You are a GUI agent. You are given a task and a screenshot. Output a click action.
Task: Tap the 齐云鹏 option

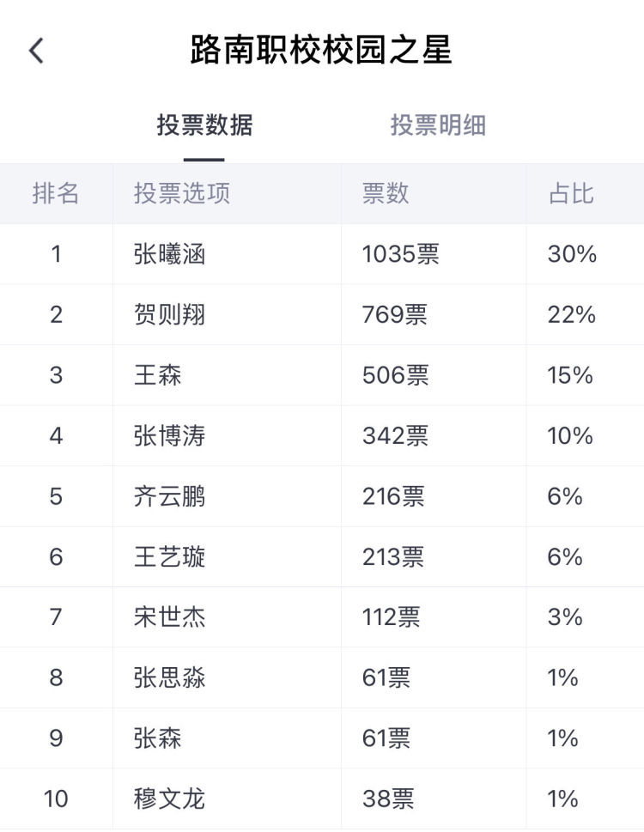click(170, 496)
